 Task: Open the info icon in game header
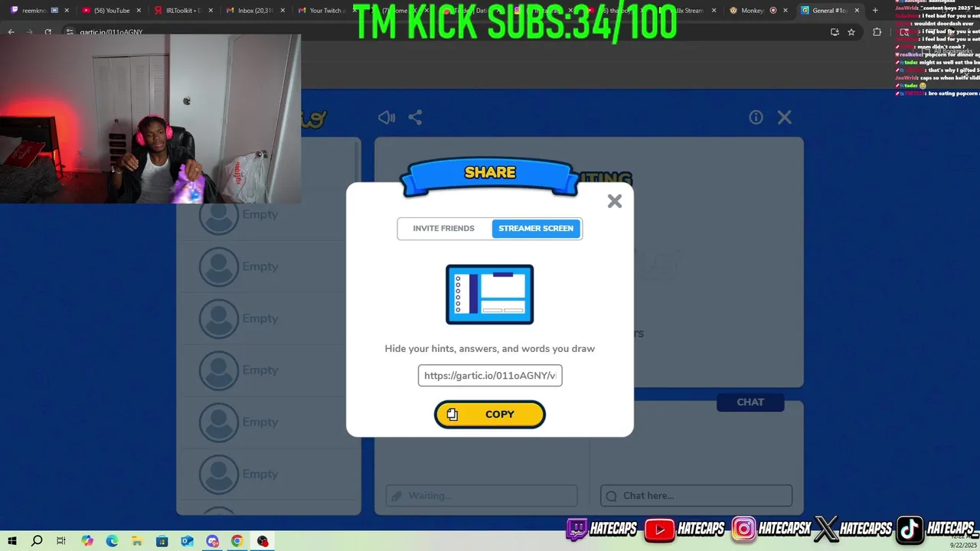point(756,117)
